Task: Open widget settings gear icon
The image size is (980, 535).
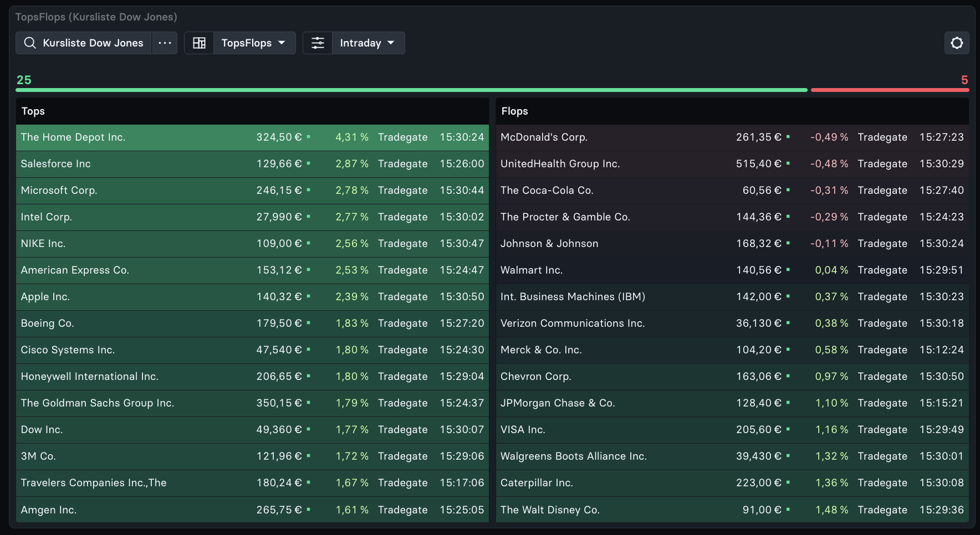Action: pos(957,43)
